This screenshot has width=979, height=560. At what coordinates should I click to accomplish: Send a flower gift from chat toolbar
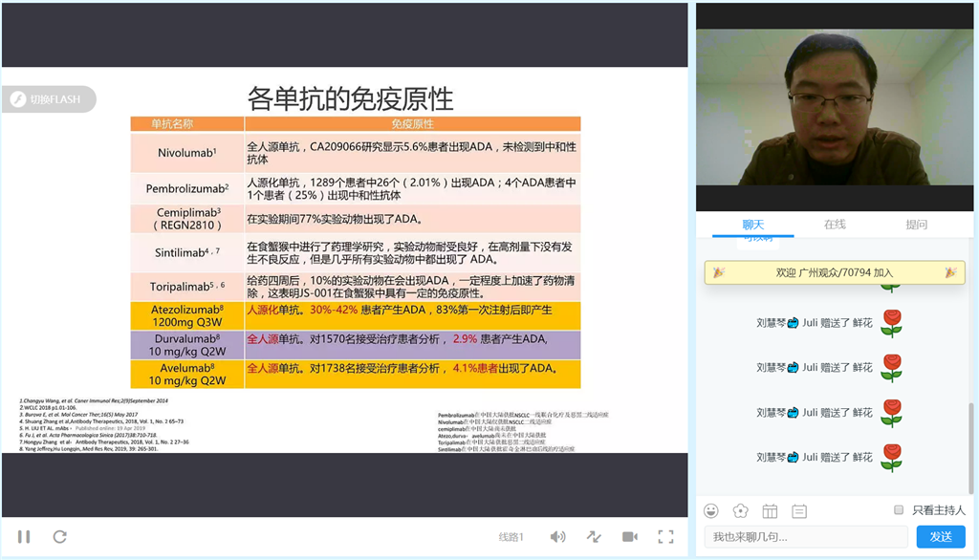740,510
